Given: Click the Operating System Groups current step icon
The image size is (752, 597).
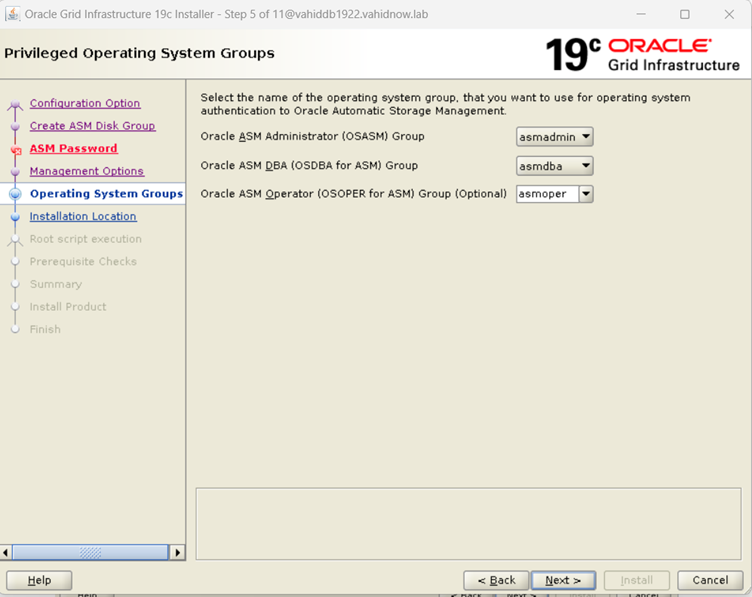Looking at the screenshot, I should 15,194.
